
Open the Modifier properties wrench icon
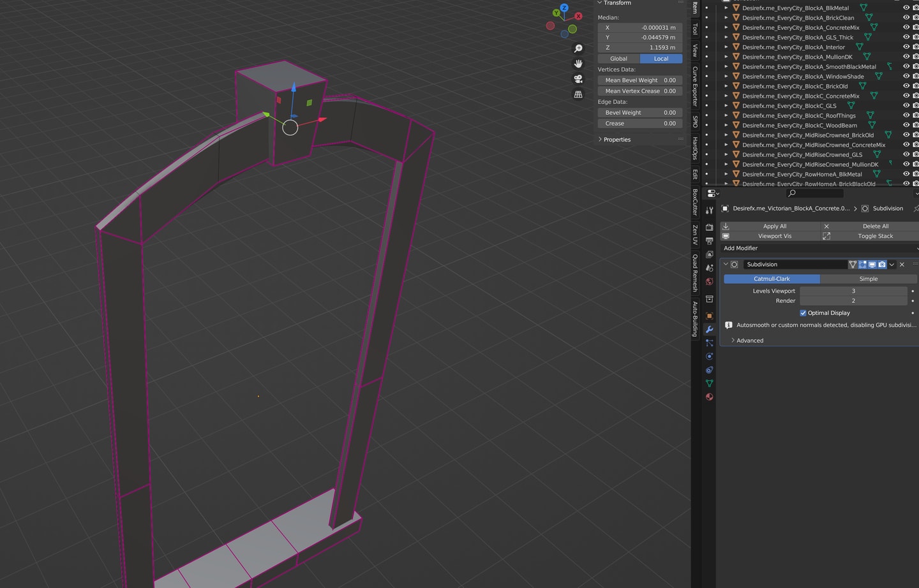709,329
